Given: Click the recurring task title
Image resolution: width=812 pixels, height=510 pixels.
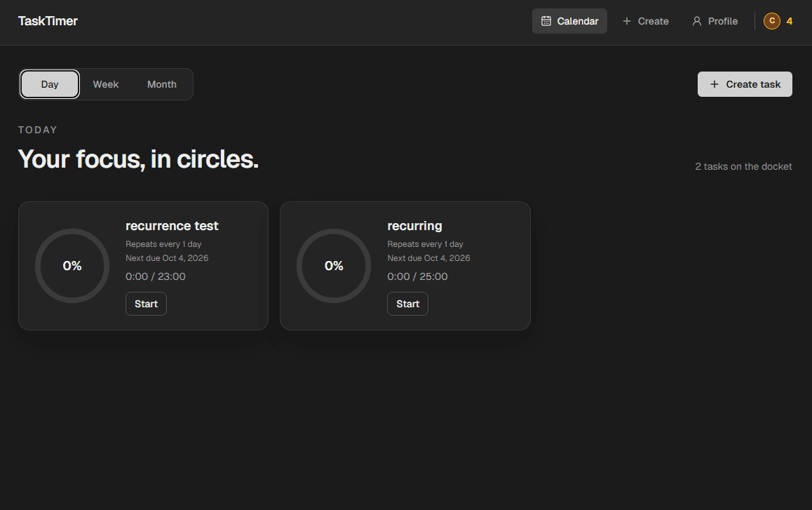Looking at the screenshot, I should 415,226.
